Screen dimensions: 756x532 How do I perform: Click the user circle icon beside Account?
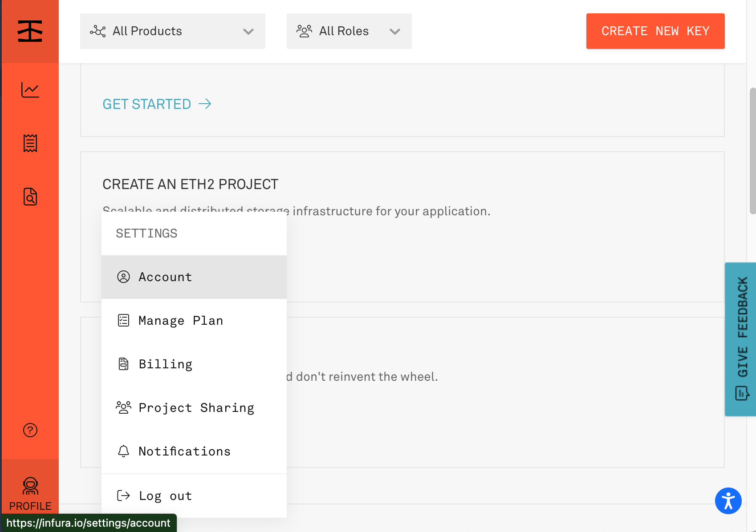point(123,277)
